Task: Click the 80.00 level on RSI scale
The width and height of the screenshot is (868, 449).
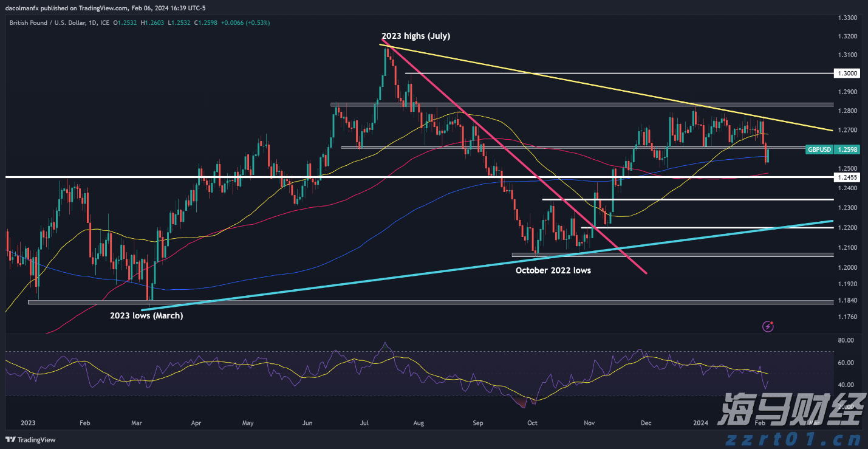Action: pos(846,340)
